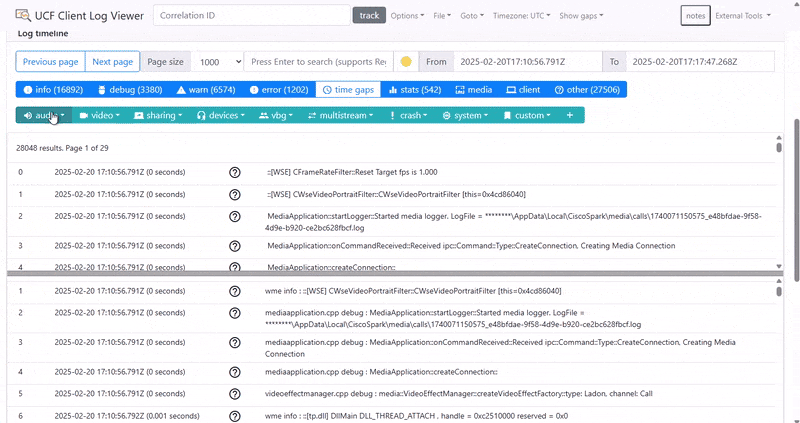Click the notes button
This screenshot has height=423, width=800.
(x=695, y=16)
